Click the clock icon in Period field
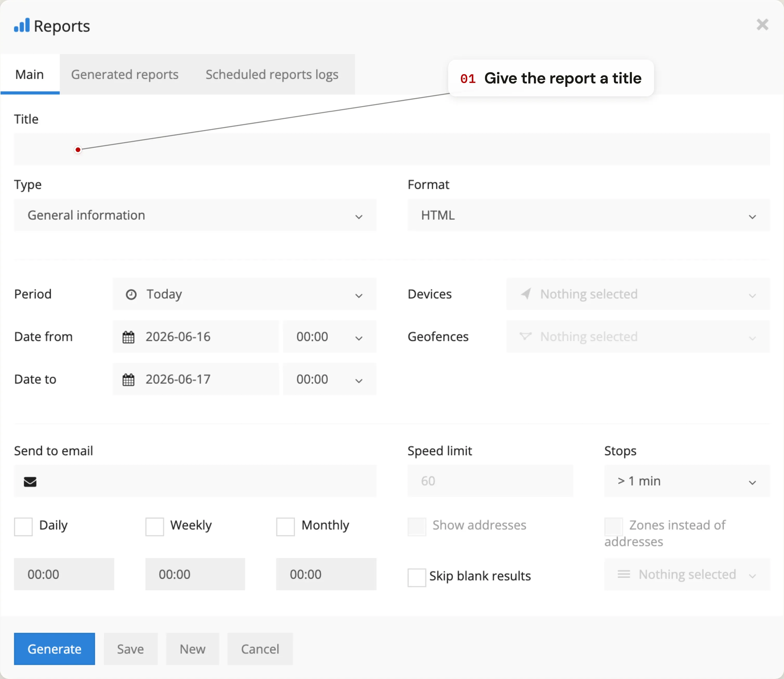 131,295
